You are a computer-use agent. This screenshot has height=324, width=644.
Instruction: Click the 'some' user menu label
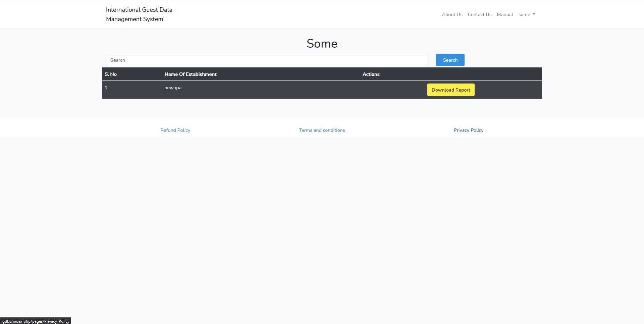524,14
